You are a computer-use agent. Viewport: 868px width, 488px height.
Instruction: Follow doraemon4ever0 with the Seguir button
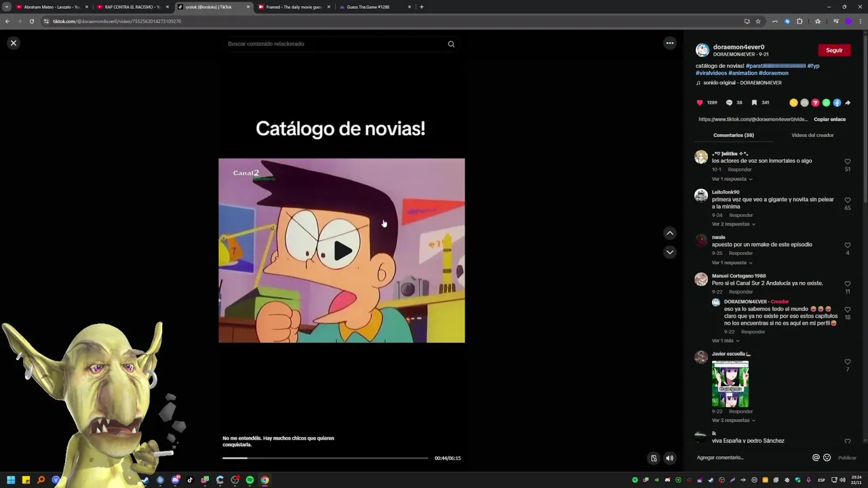(x=834, y=50)
